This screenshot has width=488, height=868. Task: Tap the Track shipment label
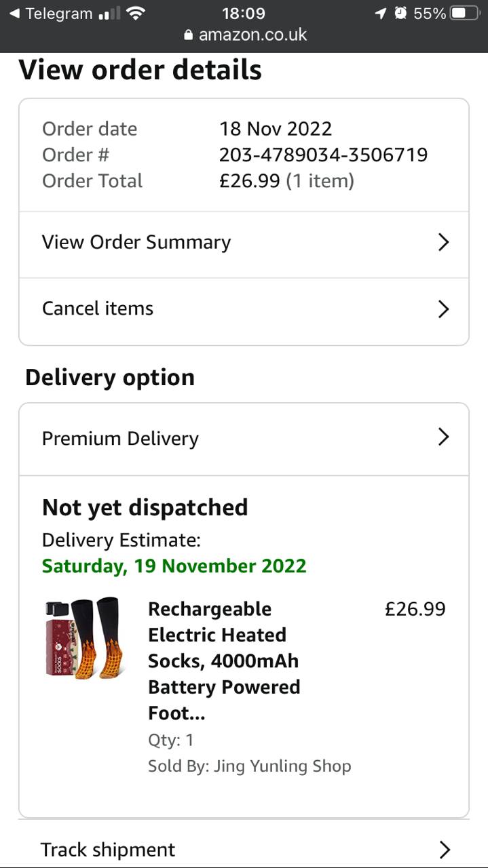point(108,850)
